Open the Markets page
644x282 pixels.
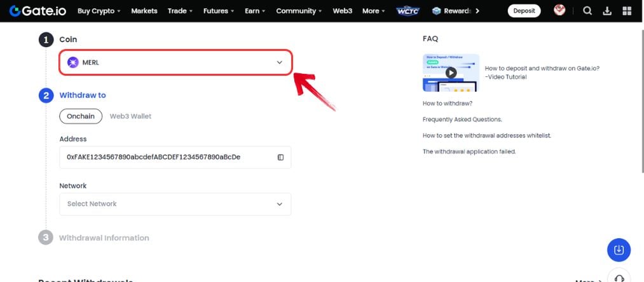144,11
